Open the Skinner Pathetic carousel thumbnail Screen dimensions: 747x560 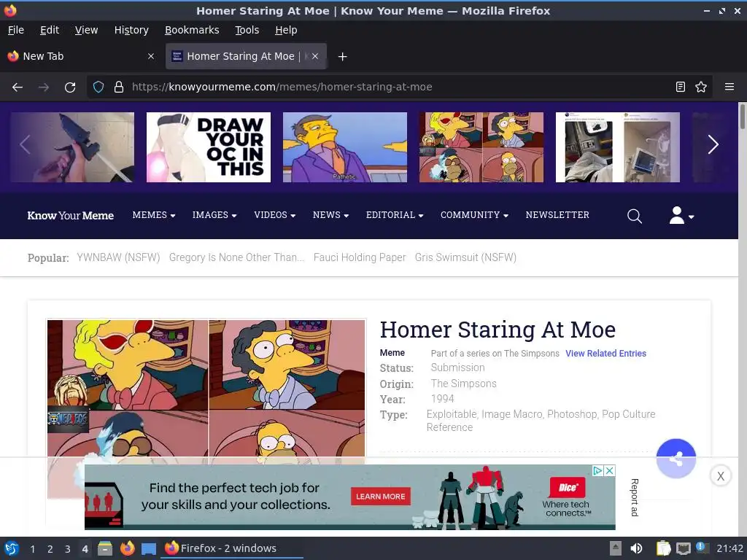point(345,147)
